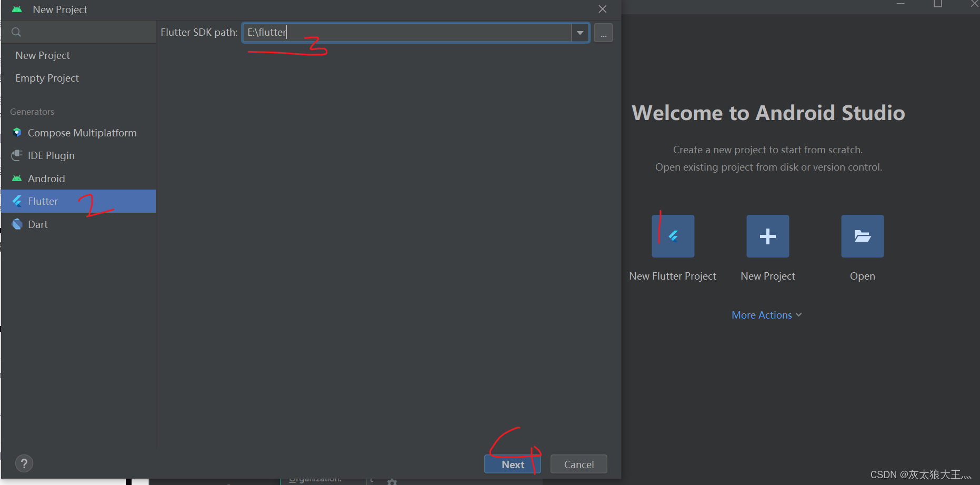Click the Android Studio icon in dialog title
The width and height of the screenshot is (980, 485).
(x=17, y=9)
